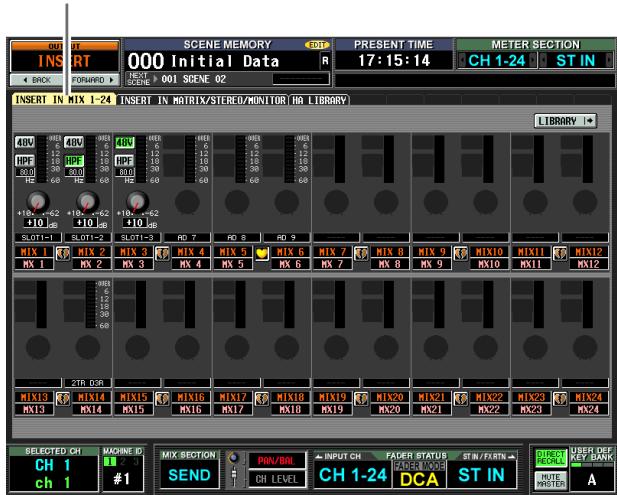Click the HPF 80.0 Hz field on MIX 1
This screenshot has width=617, height=495.
[25, 172]
